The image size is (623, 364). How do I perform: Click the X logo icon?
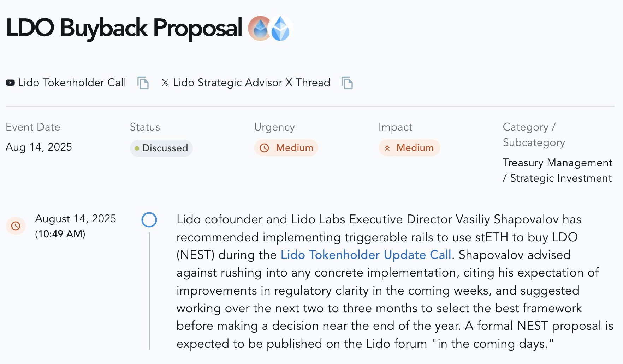click(x=165, y=83)
